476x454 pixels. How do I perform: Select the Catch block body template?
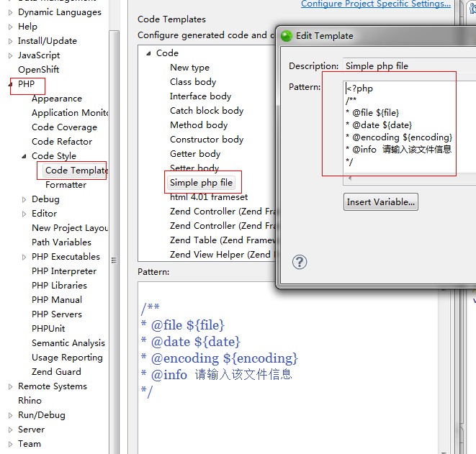tap(207, 111)
